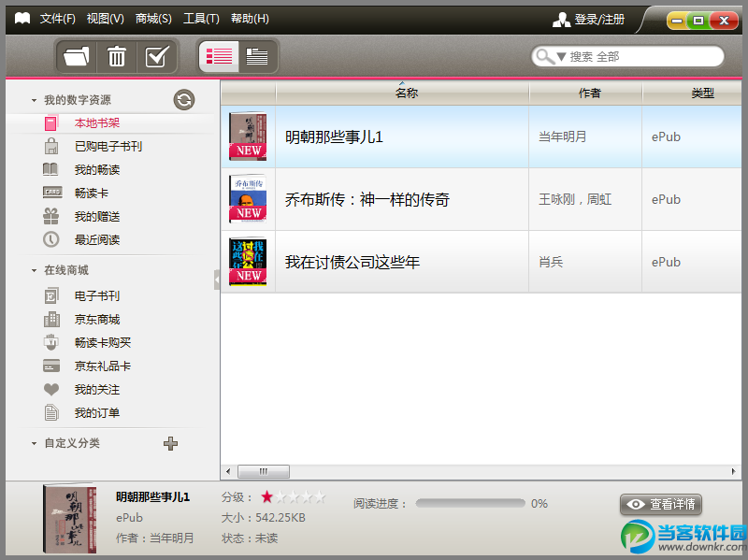Open the 商城(S) menu
This screenshot has height=560, width=748.
coord(152,18)
